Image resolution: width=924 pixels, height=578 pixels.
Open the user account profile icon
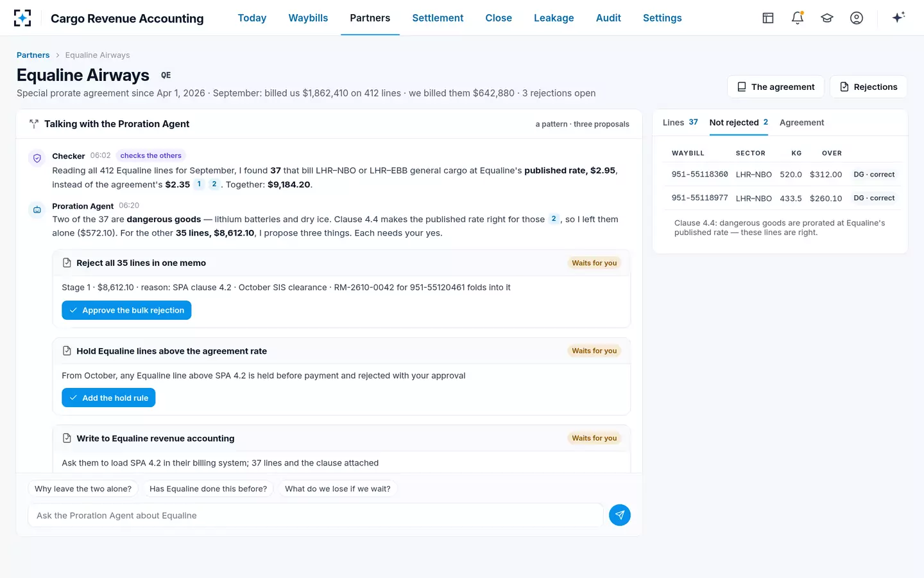pyautogui.click(x=857, y=18)
